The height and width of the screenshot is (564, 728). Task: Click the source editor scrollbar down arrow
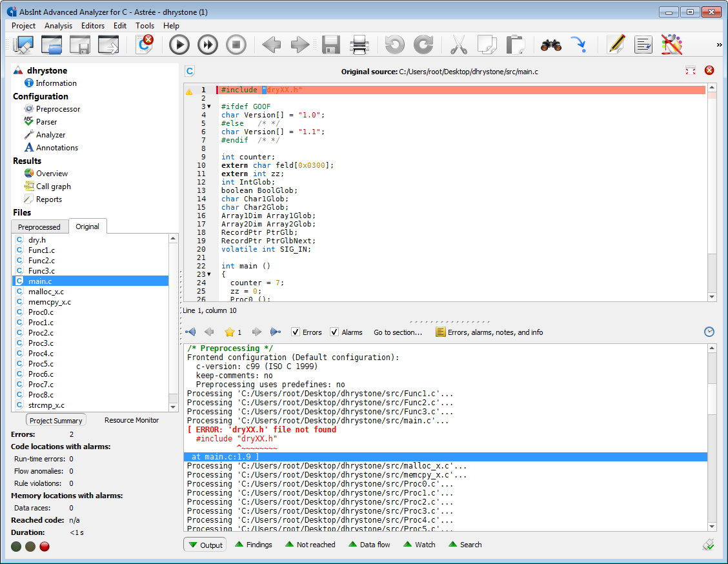point(713,297)
